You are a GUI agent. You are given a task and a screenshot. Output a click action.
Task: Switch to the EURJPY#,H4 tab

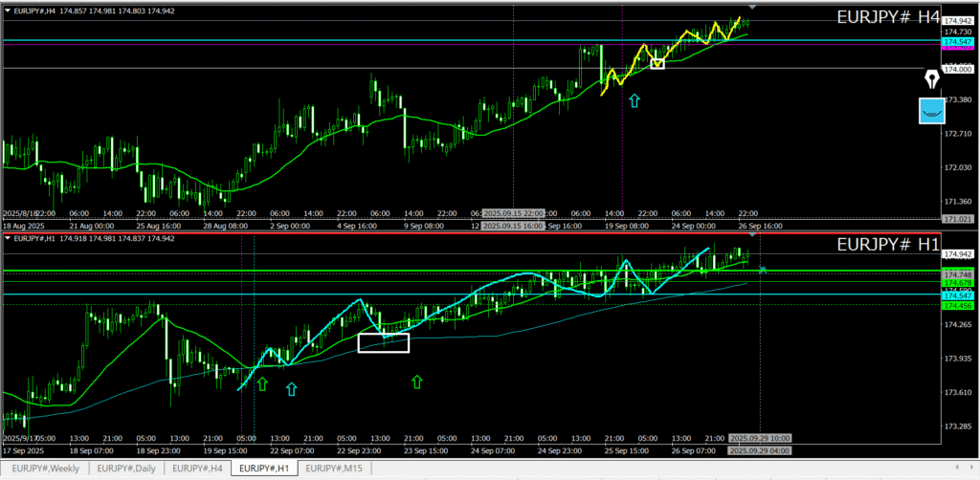point(200,469)
